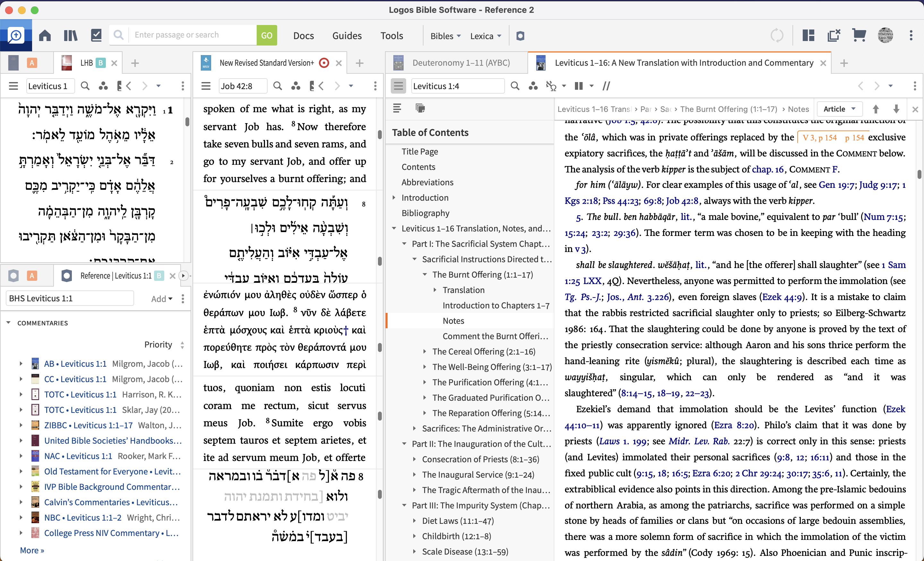Open the Guides menu
This screenshot has width=924, height=561.
click(x=347, y=36)
